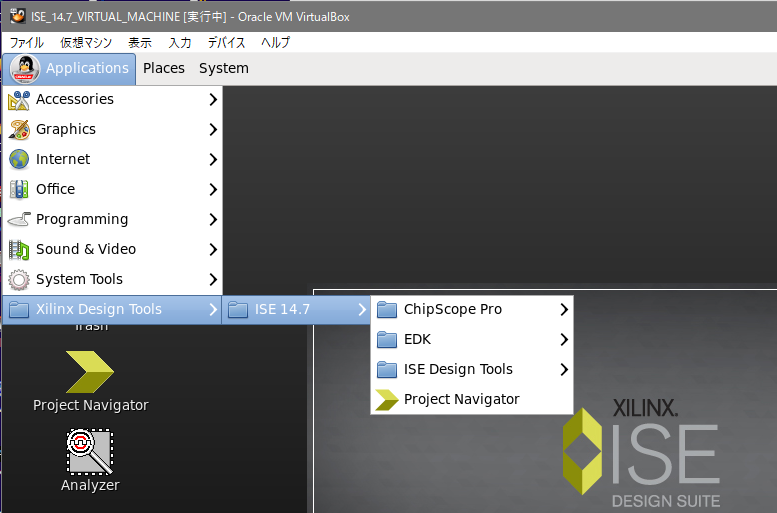Choose the ChipScope Pro label
Screen dimensions: 777x513
pyautogui.click(x=453, y=309)
